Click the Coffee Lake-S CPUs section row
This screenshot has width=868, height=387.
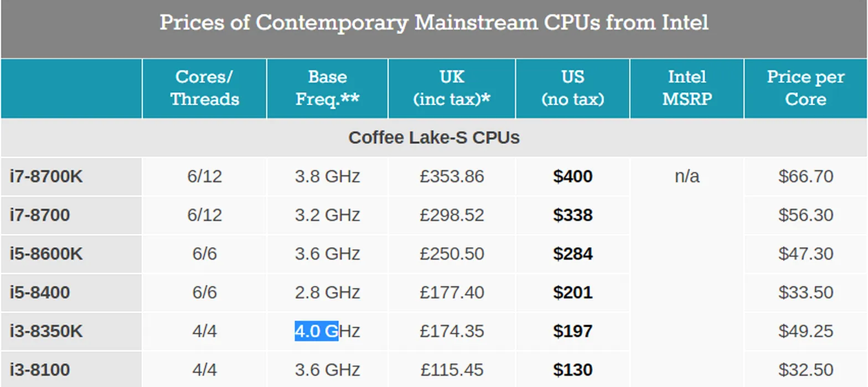(434, 138)
